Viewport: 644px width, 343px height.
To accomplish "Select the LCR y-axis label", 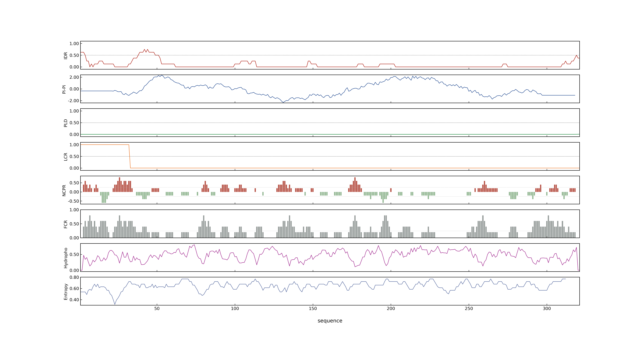I will [x=66, y=157].
